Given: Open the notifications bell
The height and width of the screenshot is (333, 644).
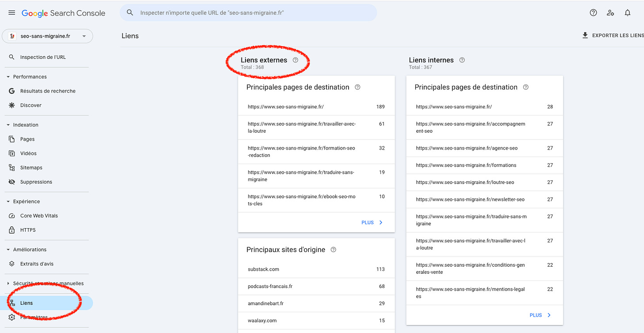Looking at the screenshot, I should pyautogui.click(x=628, y=13).
